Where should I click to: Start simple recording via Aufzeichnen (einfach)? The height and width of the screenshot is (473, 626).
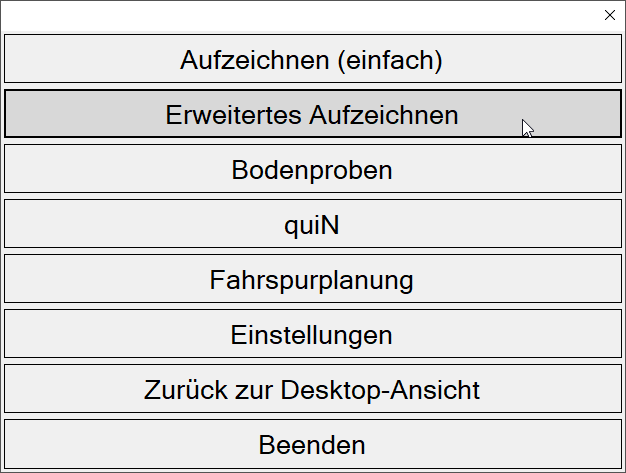click(312, 60)
